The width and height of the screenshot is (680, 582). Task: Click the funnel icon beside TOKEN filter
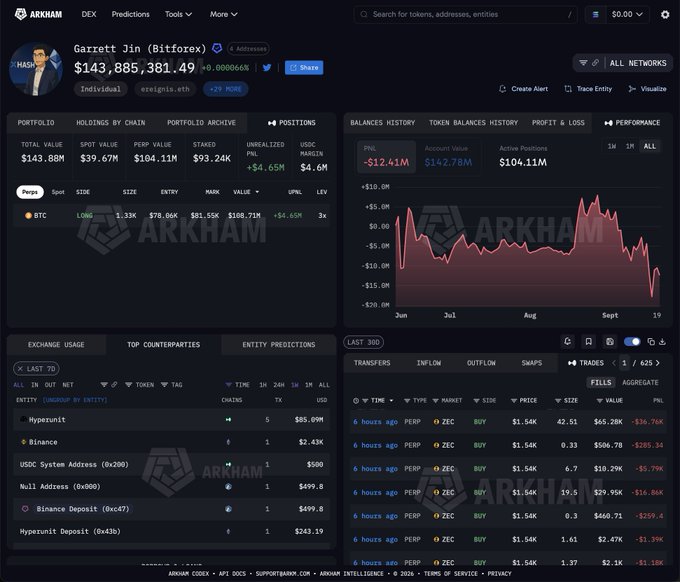tap(129, 385)
